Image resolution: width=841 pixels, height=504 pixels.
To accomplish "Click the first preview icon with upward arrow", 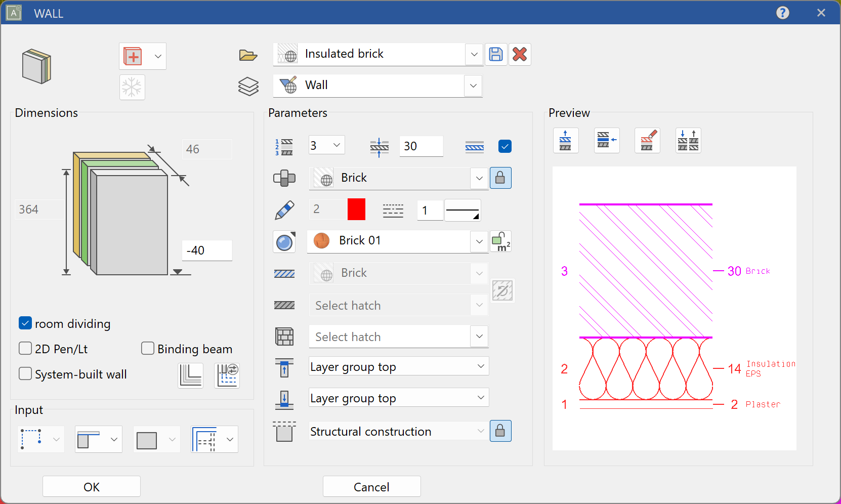I will click(x=566, y=140).
